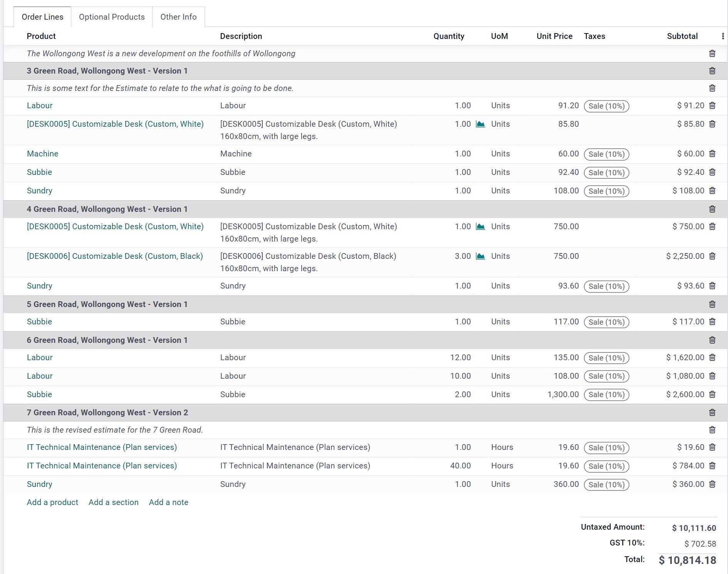Click the Total amount $10,814.18

pyautogui.click(x=687, y=560)
